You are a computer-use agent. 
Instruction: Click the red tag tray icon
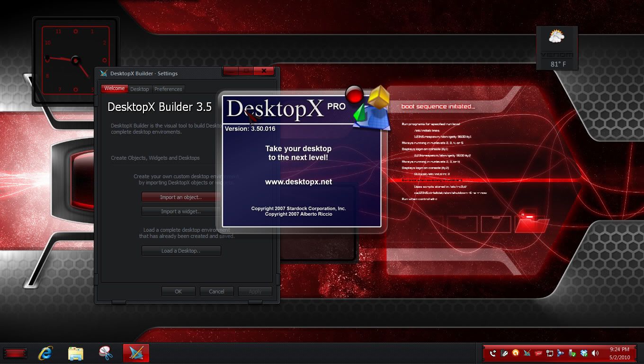(538, 353)
